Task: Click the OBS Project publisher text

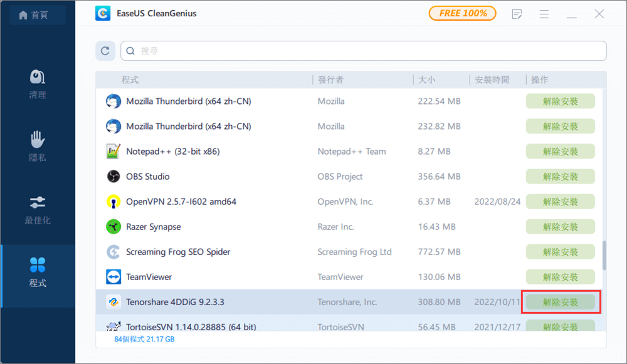Action: 340,176
